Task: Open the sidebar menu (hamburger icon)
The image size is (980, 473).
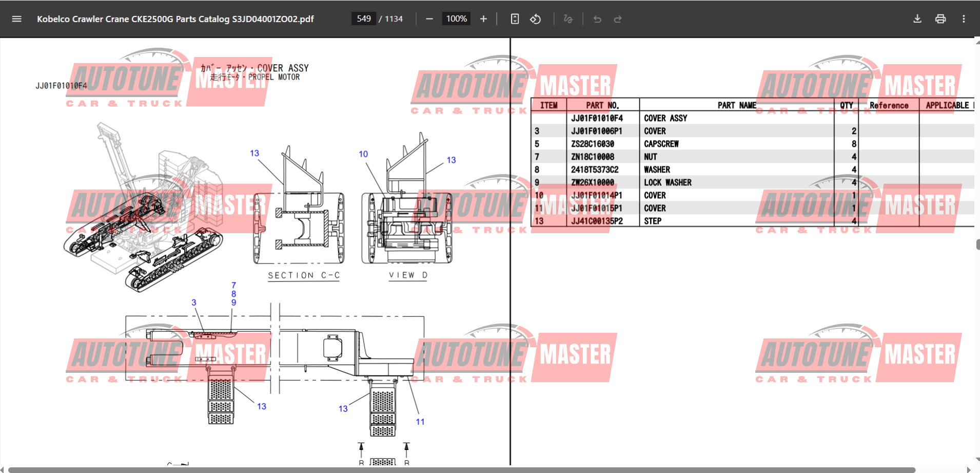Action: pyautogui.click(x=16, y=19)
